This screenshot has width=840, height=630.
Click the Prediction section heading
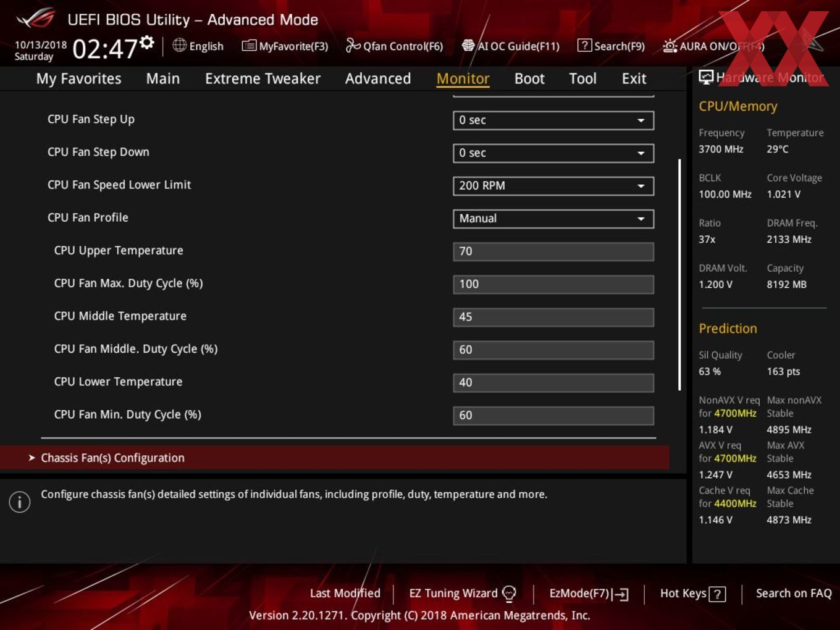click(x=728, y=329)
